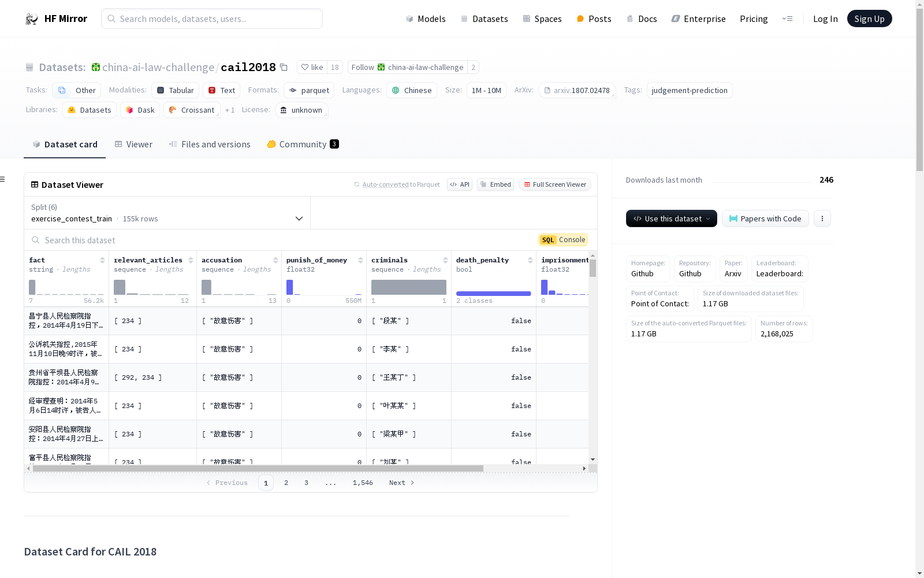Image resolution: width=924 pixels, height=578 pixels.
Task: Go to Spaces in the navigation
Action: (x=542, y=19)
